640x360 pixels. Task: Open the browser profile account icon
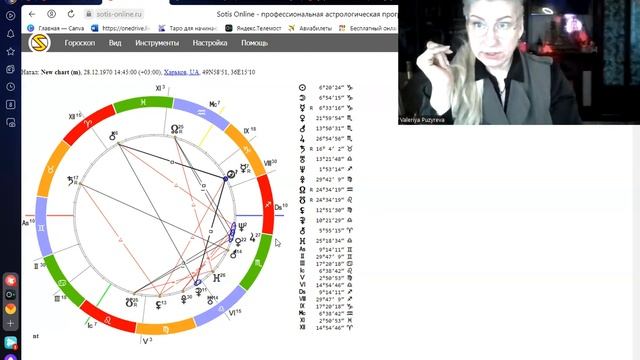click(x=51, y=14)
